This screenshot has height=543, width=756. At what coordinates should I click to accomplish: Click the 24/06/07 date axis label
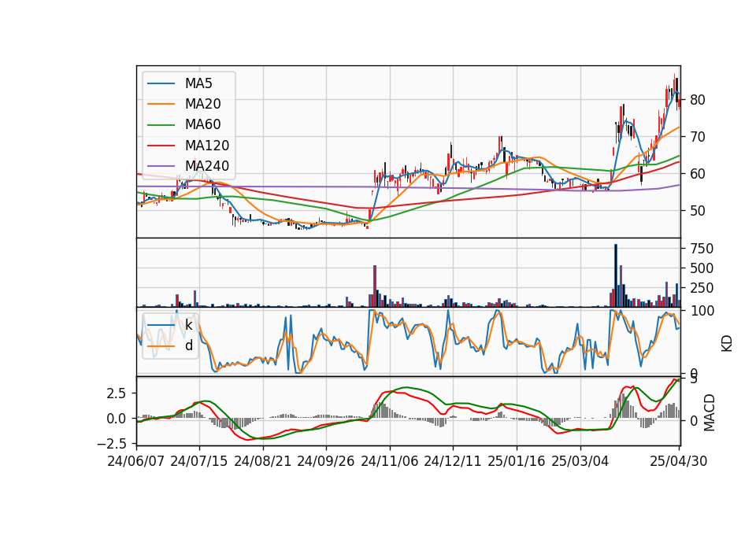pos(136,462)
